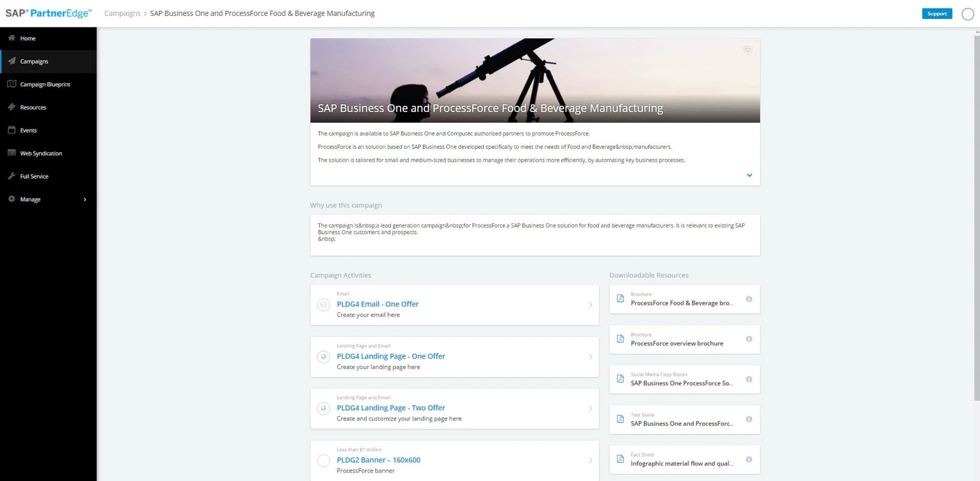Viewport: 980px width, 481px height.
Task: Click the blue Support button
Action: pyautogui.click(x=937, y=13)
